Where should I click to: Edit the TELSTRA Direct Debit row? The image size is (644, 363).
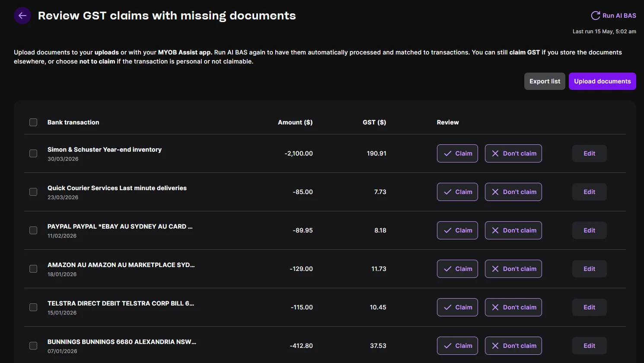590,307
